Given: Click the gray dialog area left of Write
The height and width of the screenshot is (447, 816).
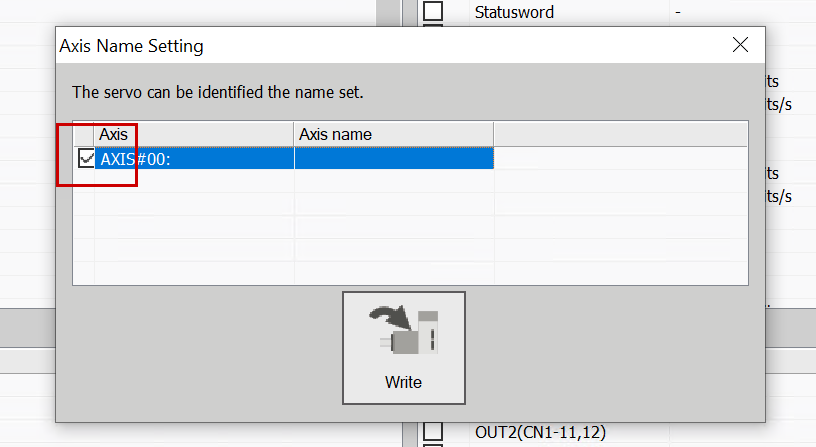Looking at the screenshot, I should point(200,345).
